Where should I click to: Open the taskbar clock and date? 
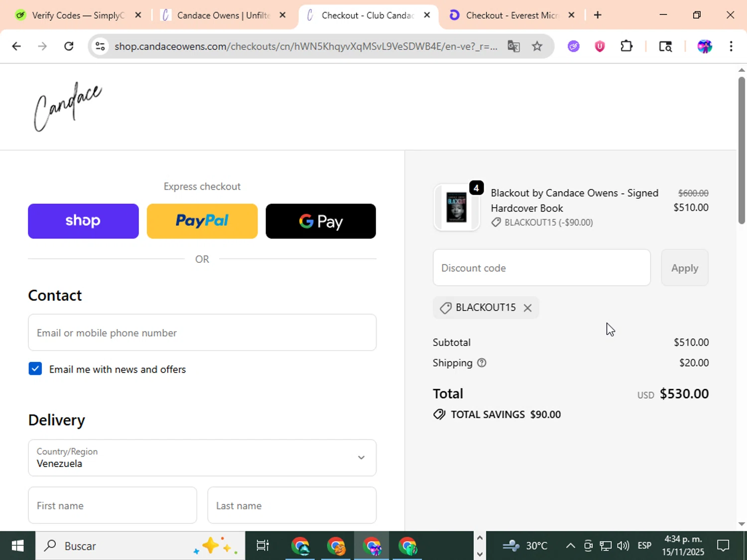pyautogui.click(x=683, y=546)
